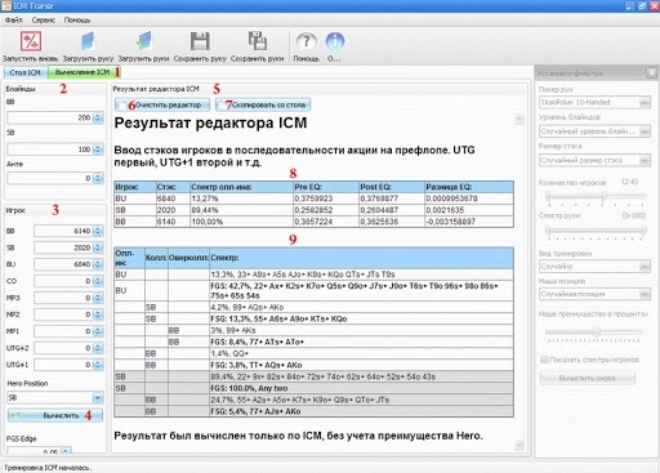
Task: Click the UTG+2 stack spinner arrows
Action: [98, 348]
